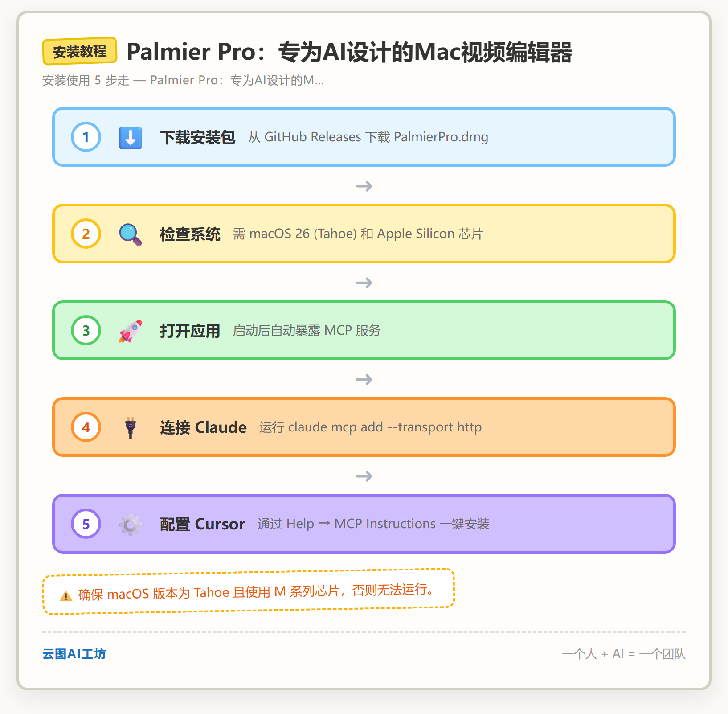Image resolution: width=728 pixels, height=714 pixels.
Task: Click the text 从 GitHub Releases 下载 PalmierPro.dmg
Action: pos(368,137)
